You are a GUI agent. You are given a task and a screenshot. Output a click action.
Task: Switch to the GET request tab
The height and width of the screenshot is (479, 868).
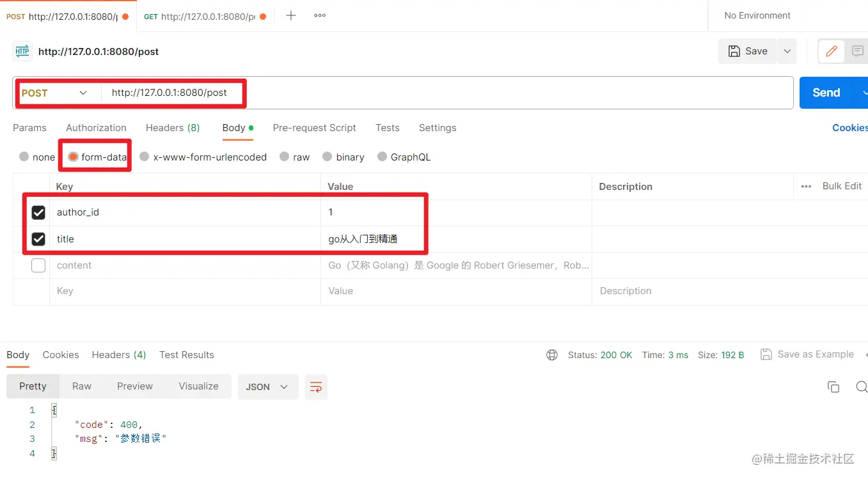(x=206, y=16)
